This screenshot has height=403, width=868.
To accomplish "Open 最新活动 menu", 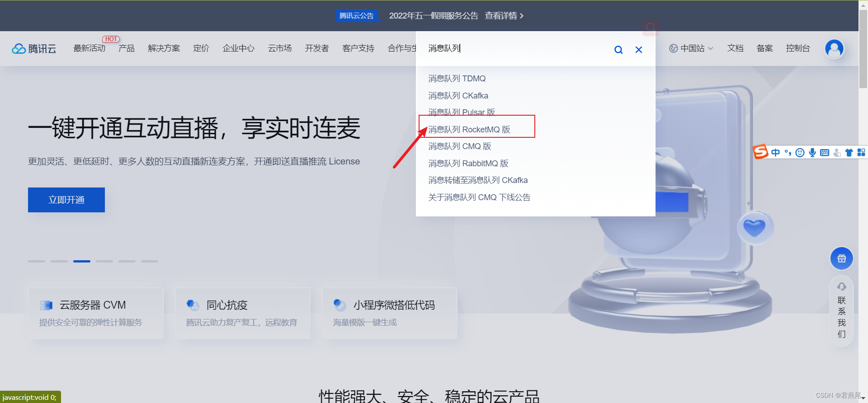I will 90,48.
